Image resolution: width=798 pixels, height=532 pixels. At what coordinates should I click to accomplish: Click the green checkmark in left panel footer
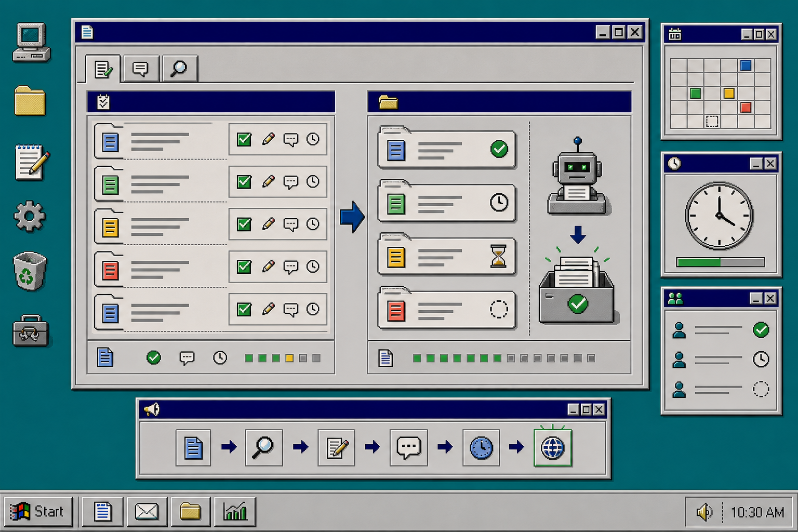pyautogui.click(x=154, y=357)
